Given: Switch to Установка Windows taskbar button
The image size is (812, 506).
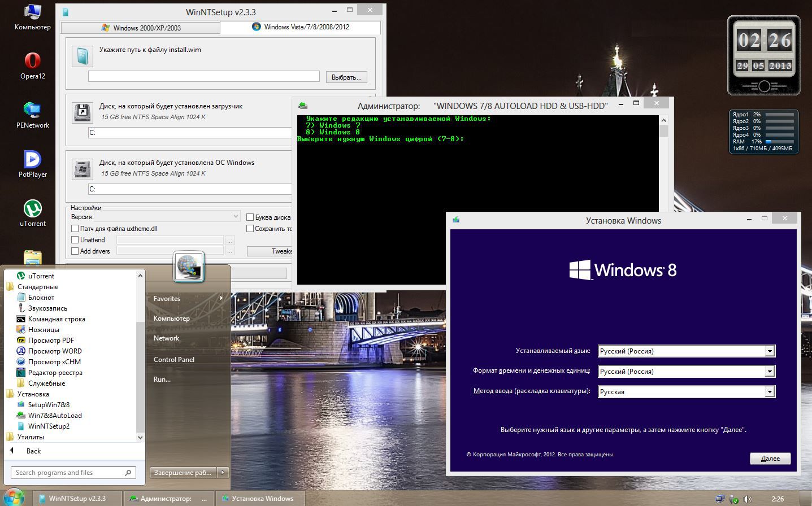Looking at the screenshot, I should (x=260, y=499).
